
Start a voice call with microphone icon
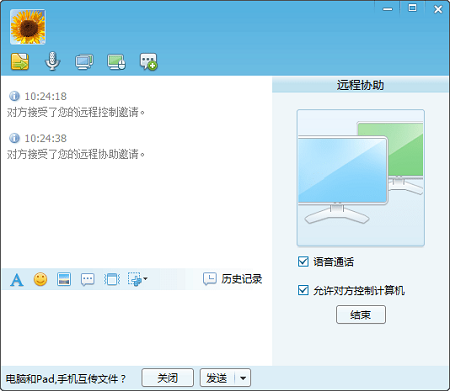tap(52, 61)
